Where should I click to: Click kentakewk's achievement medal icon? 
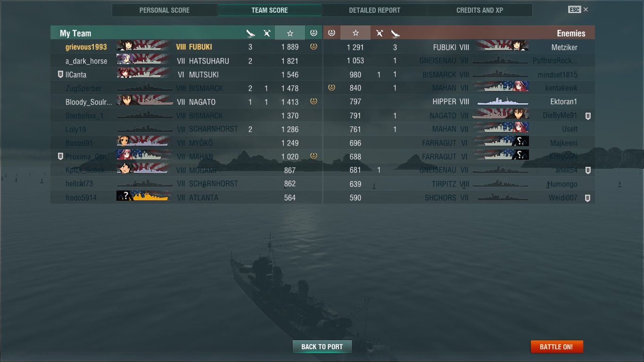pos(331,88)
